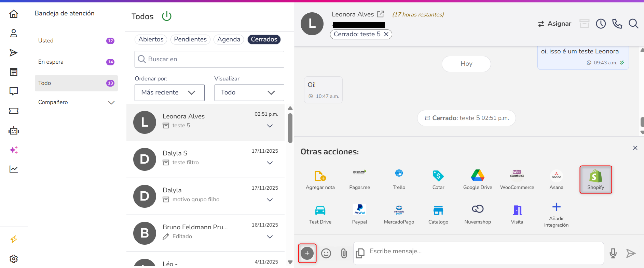Image resolution: width=644 pixels, height=268 pixels.
Task: Open the ticket icon in sidebar
Action: click(14, 111)
